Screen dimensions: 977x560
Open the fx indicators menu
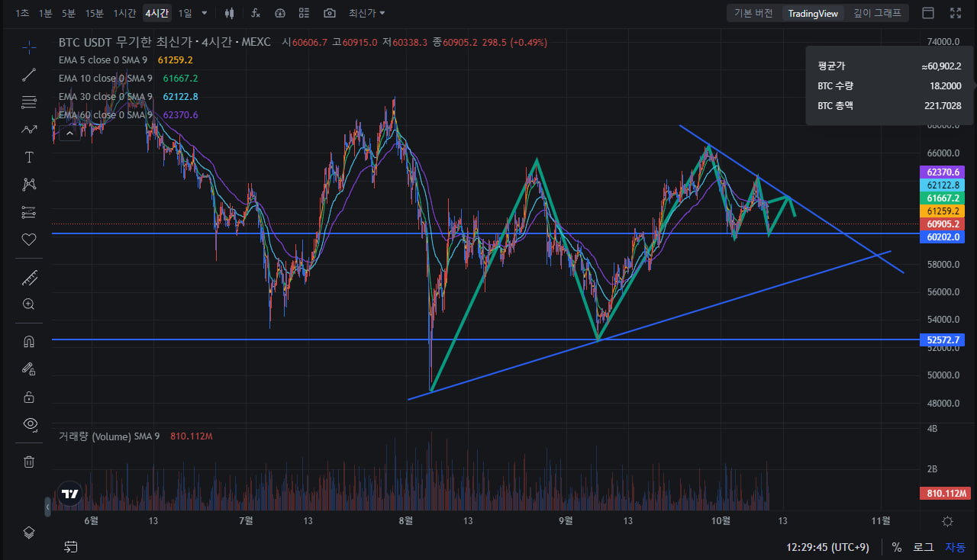[x=256, y=13]
